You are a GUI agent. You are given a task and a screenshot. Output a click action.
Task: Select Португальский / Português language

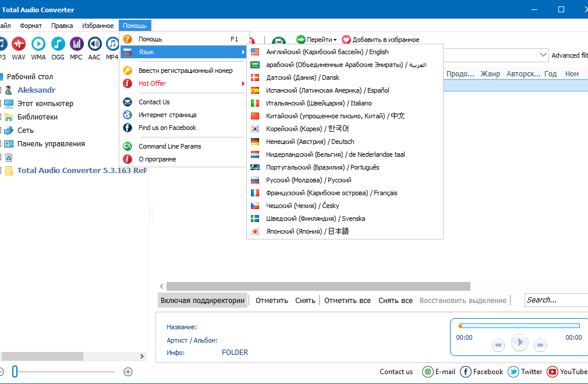345,167
